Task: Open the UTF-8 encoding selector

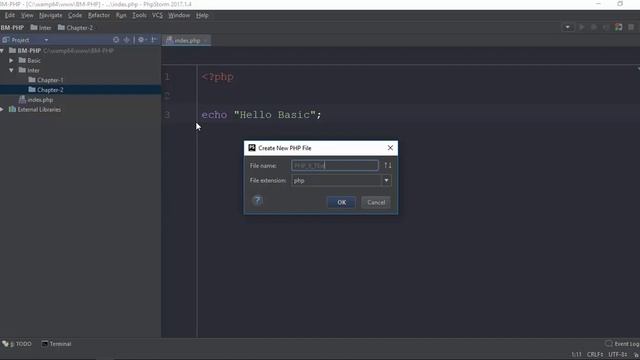Action: click(618, 355)
